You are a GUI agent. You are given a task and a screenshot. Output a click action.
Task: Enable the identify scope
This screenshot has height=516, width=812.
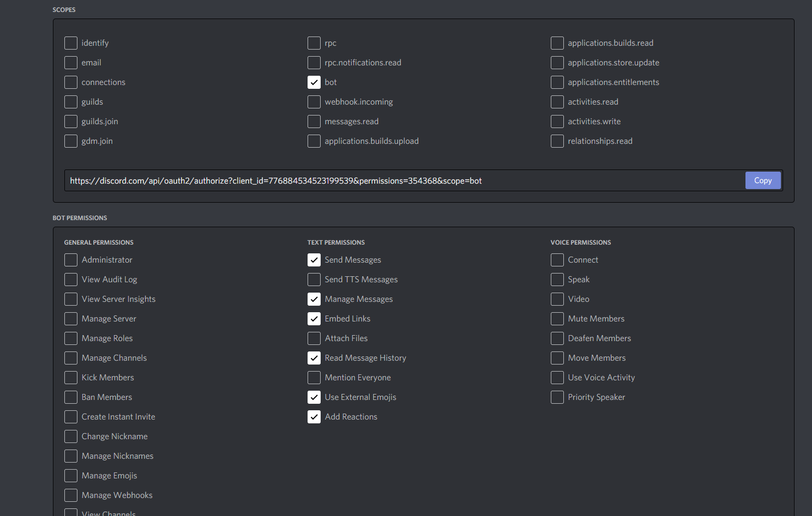point(71,43)
